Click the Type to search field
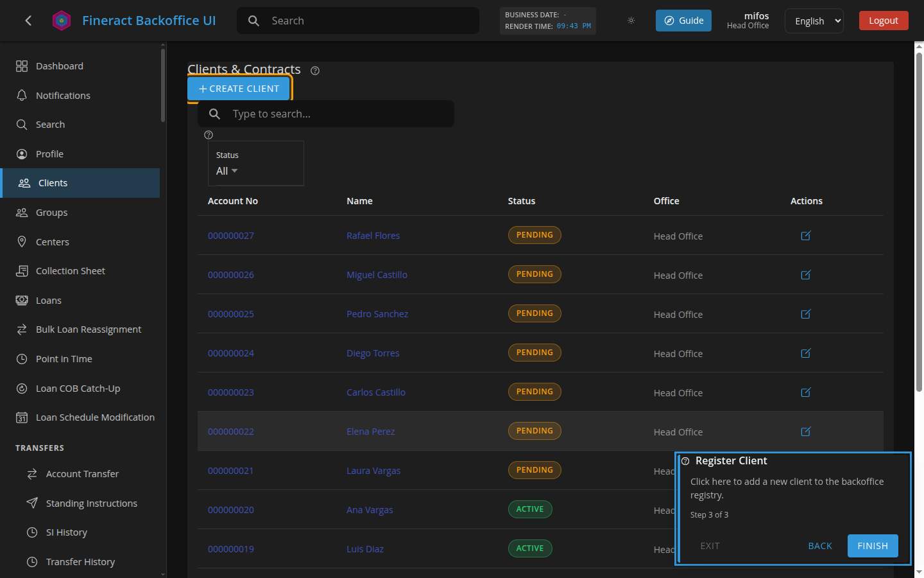The height and width of the screenshot is (578, 924). [x=326, y=114]
